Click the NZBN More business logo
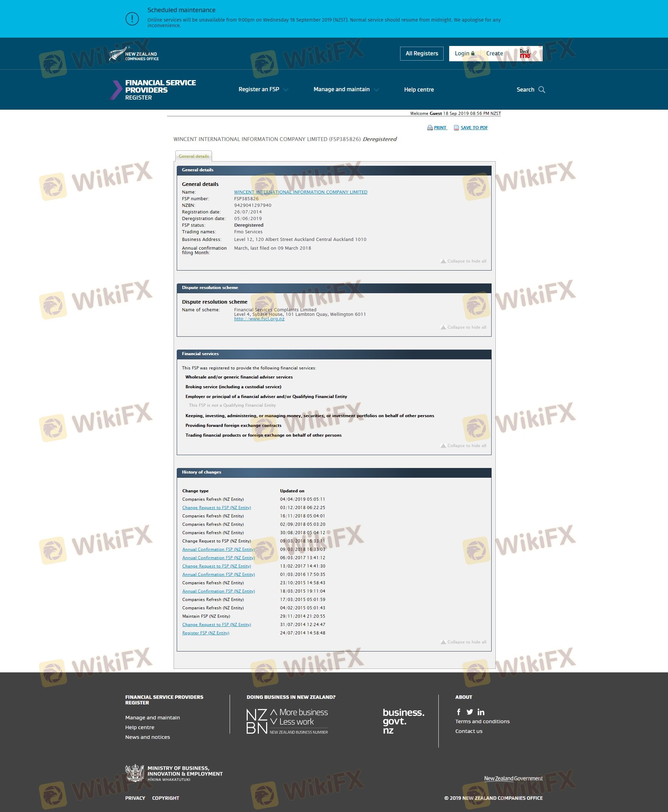The width and height of the screenshot is (668, 812). [x=287, y=721]
